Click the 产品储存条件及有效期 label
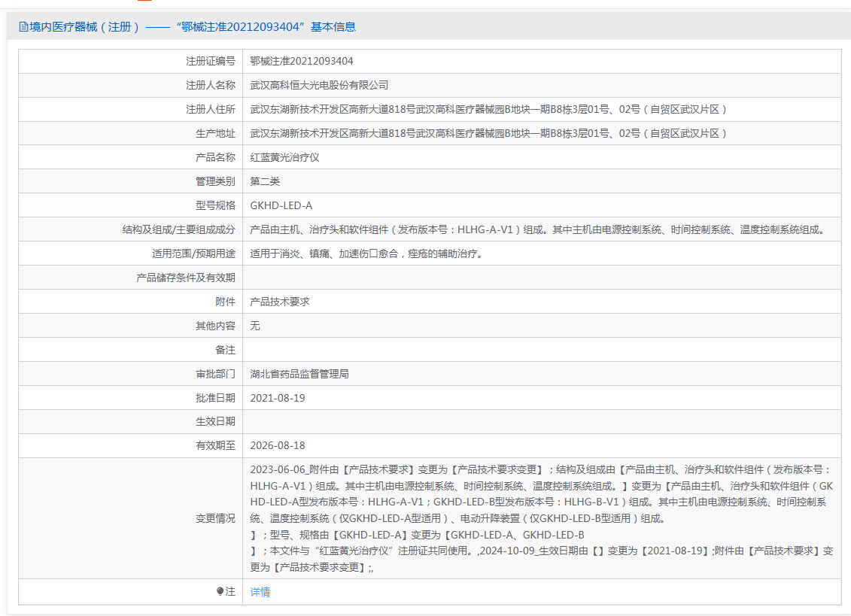 186,278
